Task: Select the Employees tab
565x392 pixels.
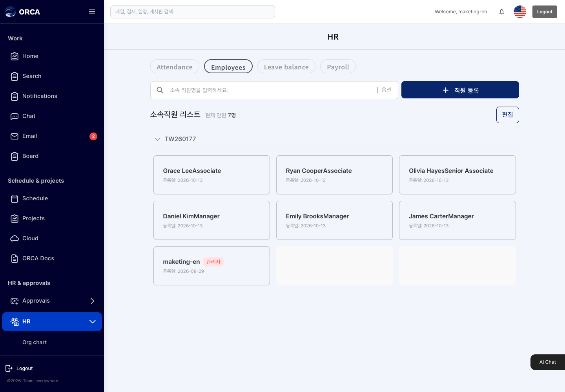Action: click(228, 67)
